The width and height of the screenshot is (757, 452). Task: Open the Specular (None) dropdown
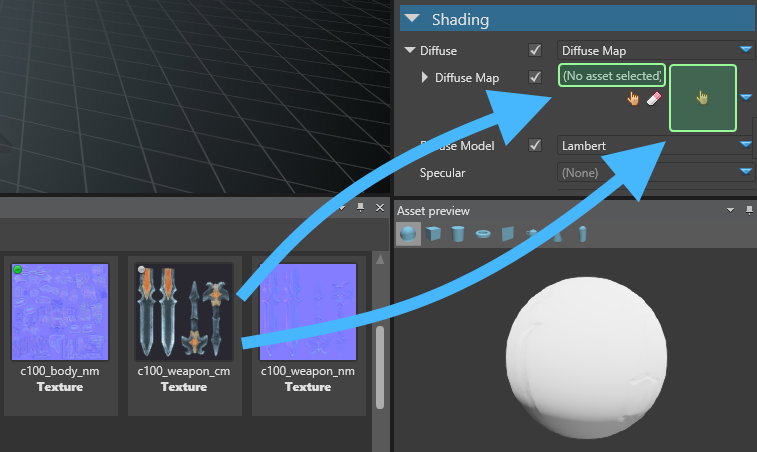click(x=745, y=172)
